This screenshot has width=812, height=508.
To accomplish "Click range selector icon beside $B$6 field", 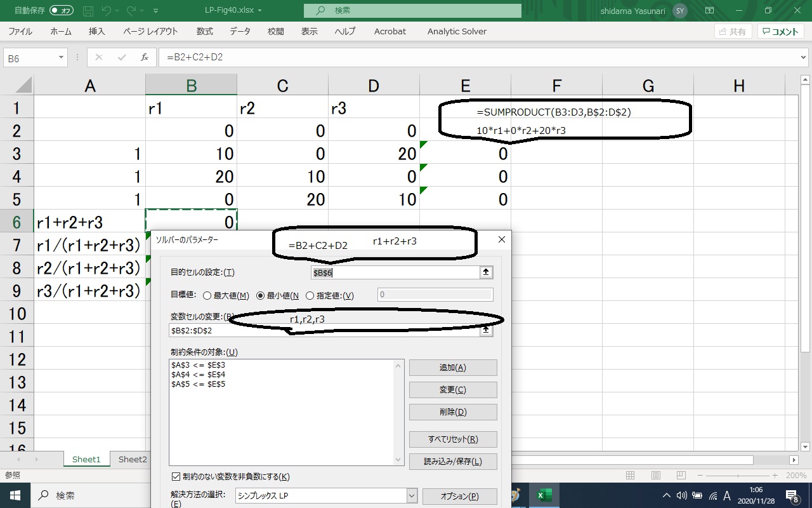I will pos(486,272).
